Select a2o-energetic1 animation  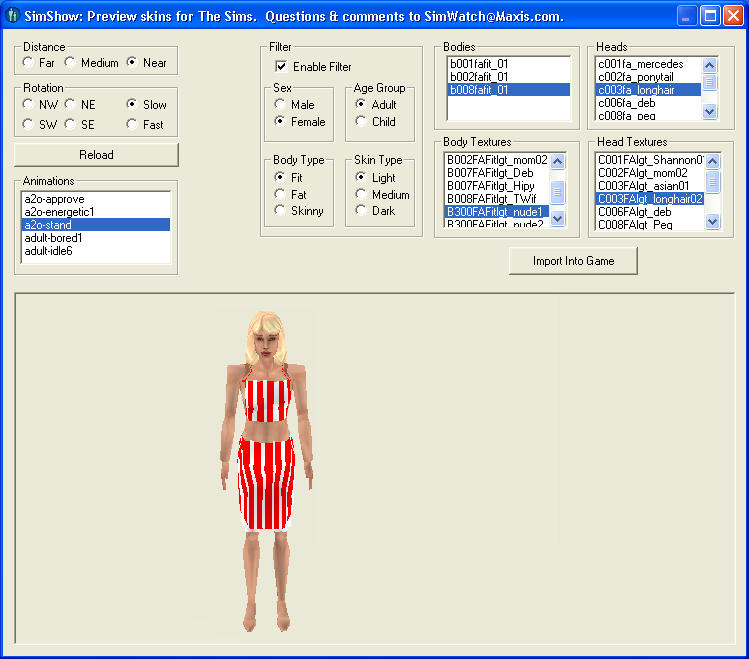(x=96, y=212)
